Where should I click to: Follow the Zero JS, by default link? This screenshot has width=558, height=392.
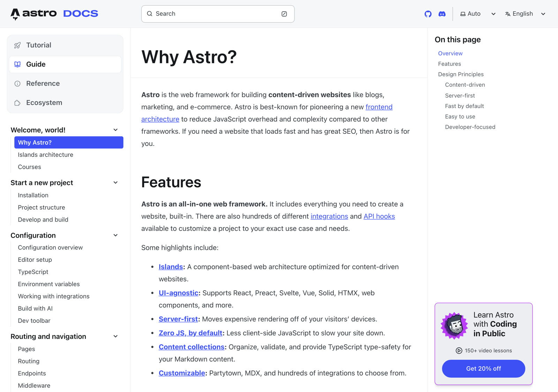pyautogui.click(x=190, y=333)
